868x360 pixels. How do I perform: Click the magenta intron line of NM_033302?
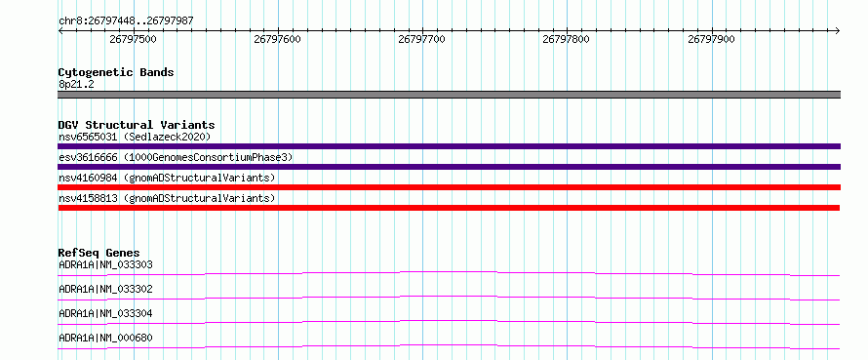(x=449, y=298)
